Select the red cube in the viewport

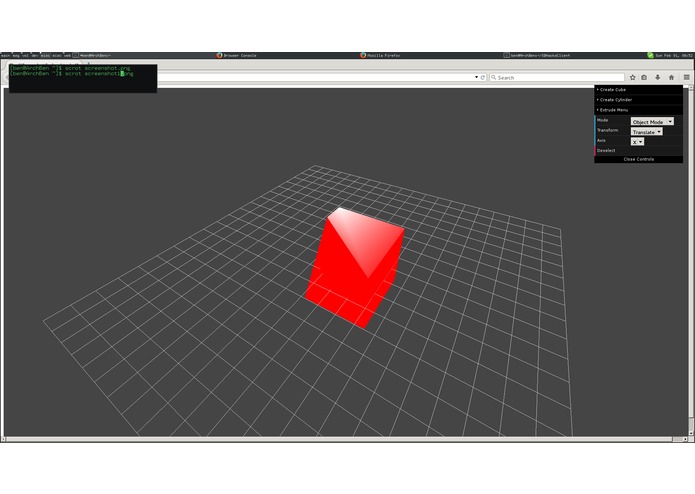pos(355,268)
